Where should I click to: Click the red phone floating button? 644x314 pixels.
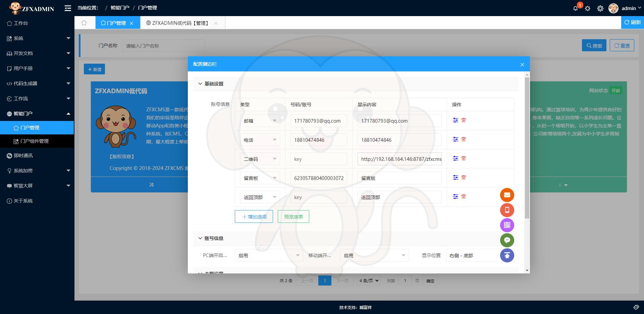(507, 210)
